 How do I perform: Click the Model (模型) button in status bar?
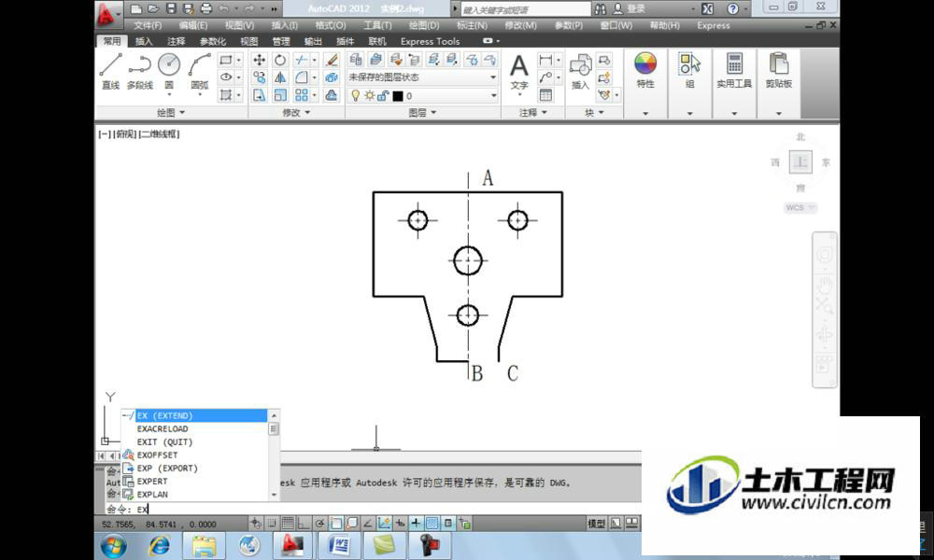(596, 524)
